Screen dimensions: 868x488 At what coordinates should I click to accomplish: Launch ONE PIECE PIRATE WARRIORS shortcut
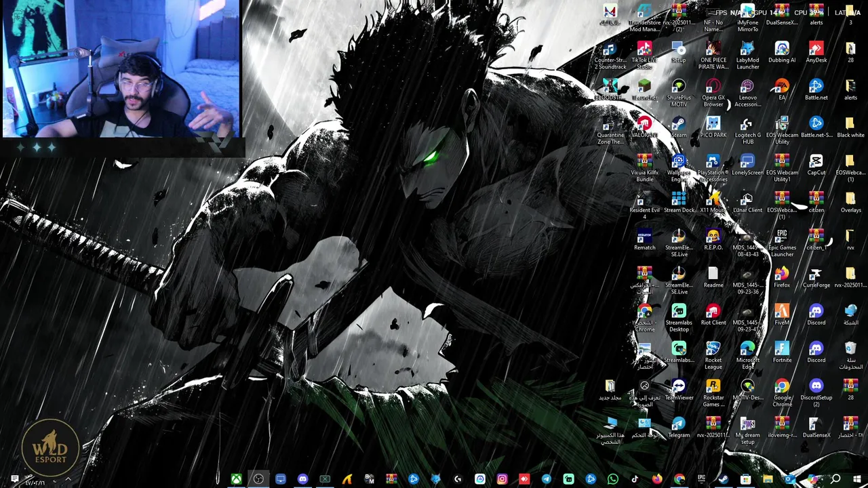click(713, 56)
